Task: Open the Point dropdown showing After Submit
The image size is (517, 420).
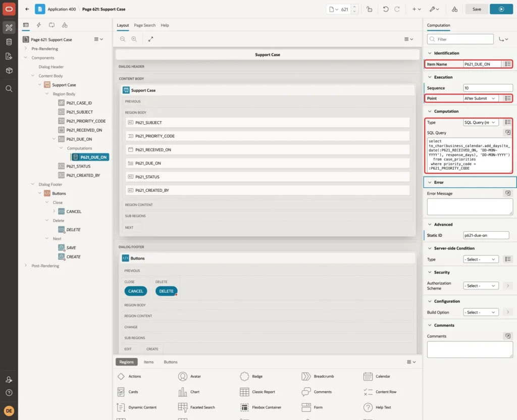Action: click(480, 98)
